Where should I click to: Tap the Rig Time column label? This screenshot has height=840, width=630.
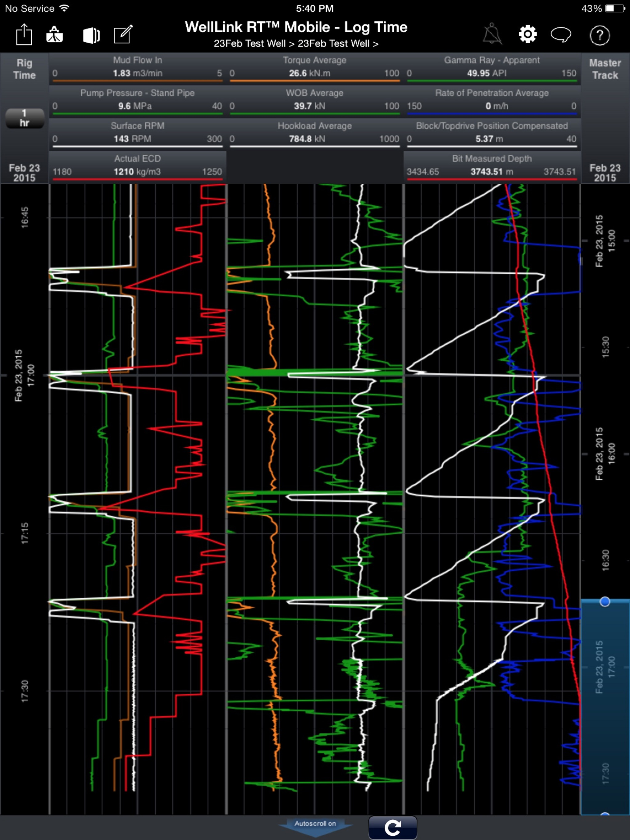pyautogui.click(x=24, y=69)
